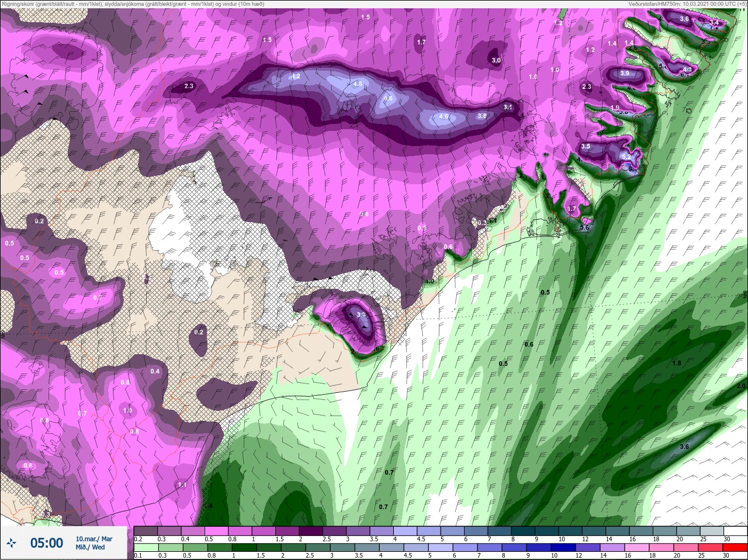Click the 05:00 forecast time display
748x560 pixels.
tap(47, 544)
